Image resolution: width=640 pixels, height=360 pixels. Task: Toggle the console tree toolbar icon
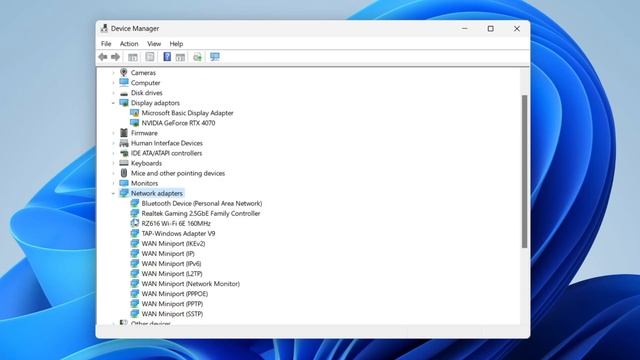133,57
